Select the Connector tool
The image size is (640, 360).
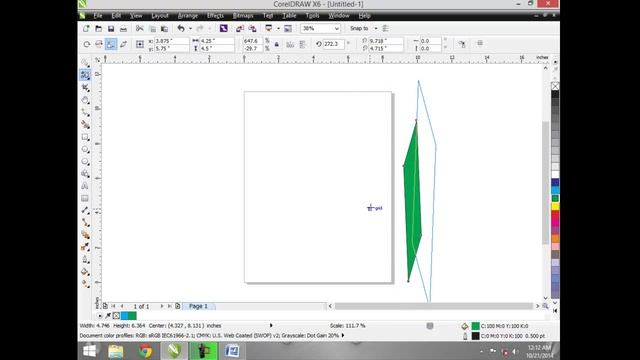coord(85,222)
